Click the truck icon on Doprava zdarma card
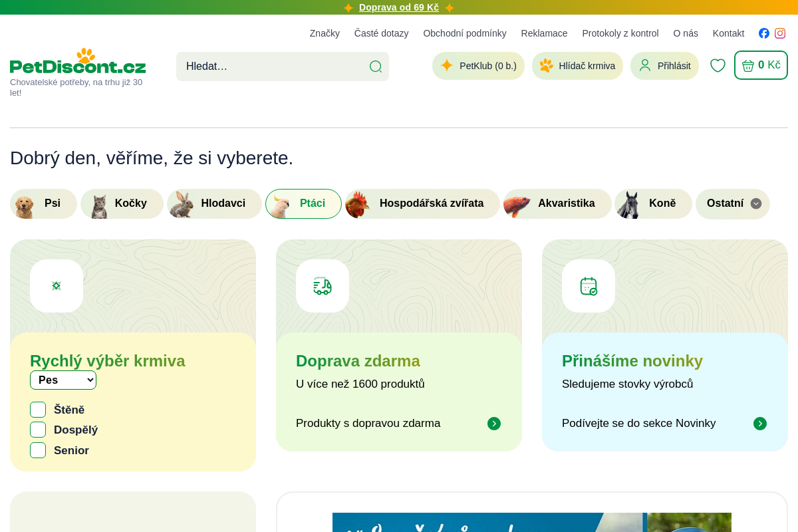The image size is (798, 532). [323, 286]
